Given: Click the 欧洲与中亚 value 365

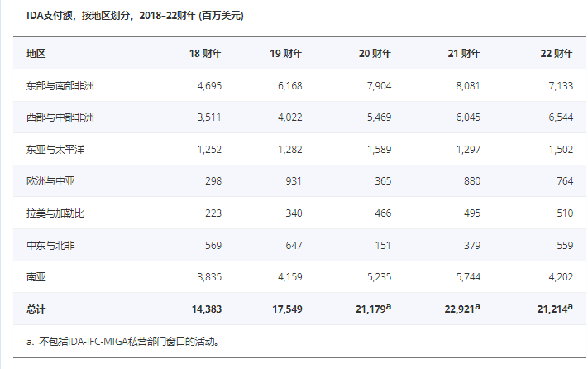Looking at the screenshot, I should [x=383, y=181].
